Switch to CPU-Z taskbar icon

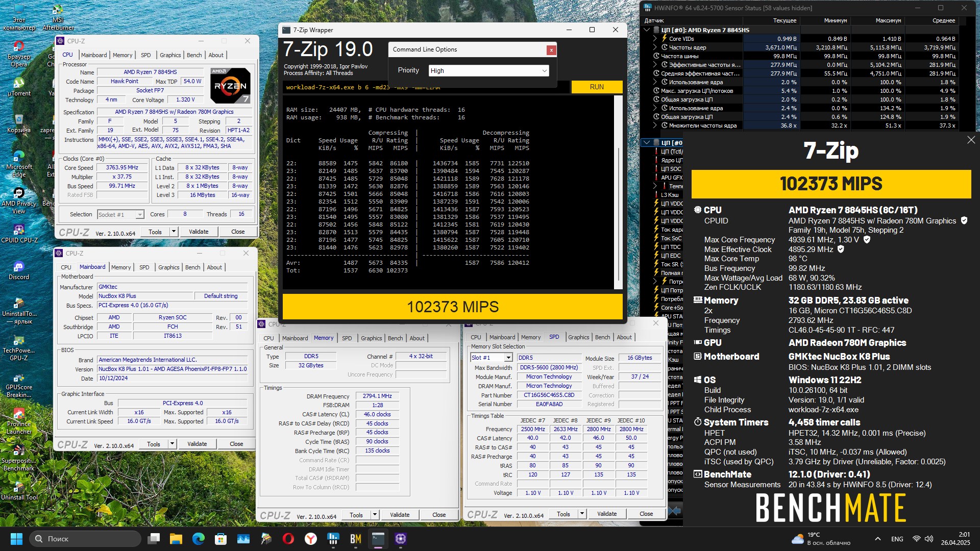click(x=401, y=539)
